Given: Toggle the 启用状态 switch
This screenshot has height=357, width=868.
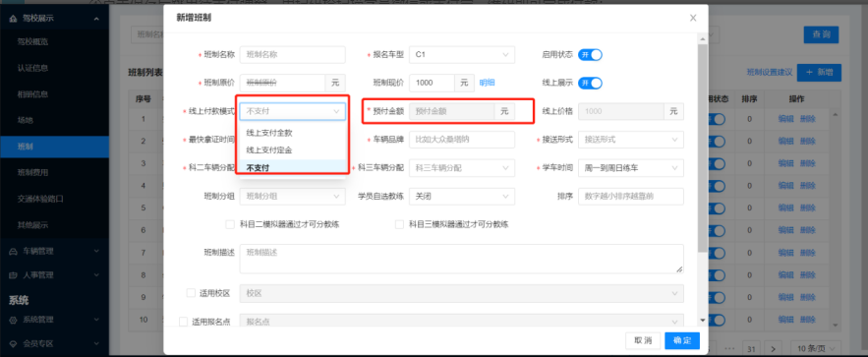Looking at the screenshot, I should 590,55.
